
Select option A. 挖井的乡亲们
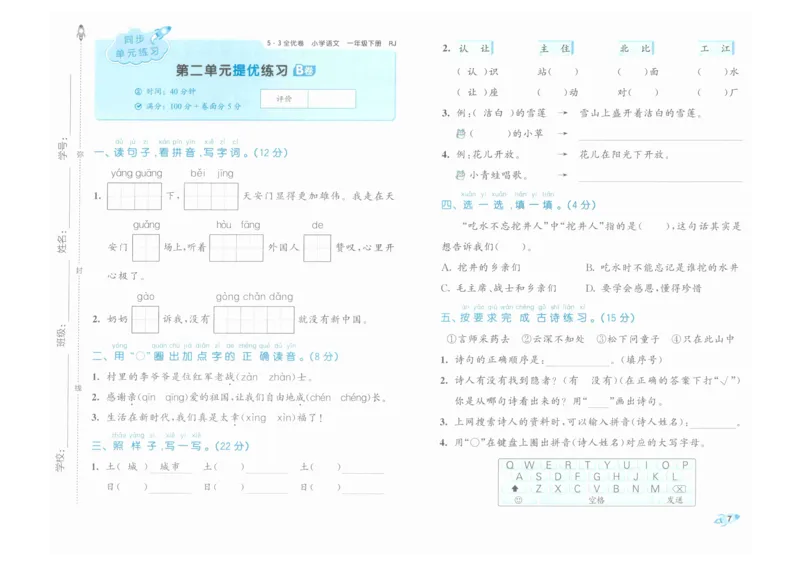(x=481, y=267)
